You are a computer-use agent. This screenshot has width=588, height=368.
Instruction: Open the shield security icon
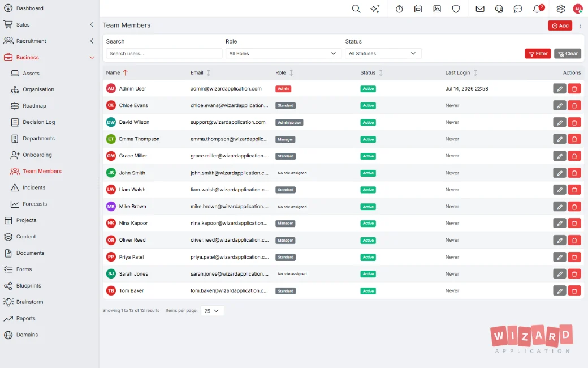coord(456,8)
